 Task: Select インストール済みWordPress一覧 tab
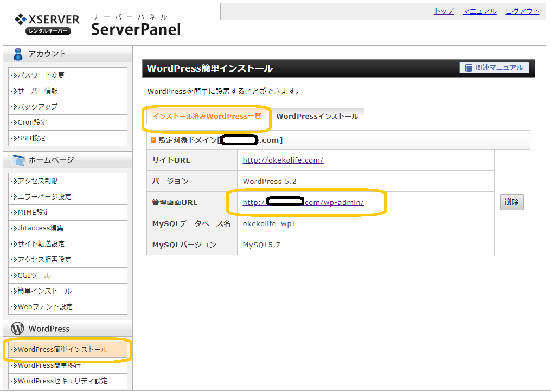pos(207,116)
